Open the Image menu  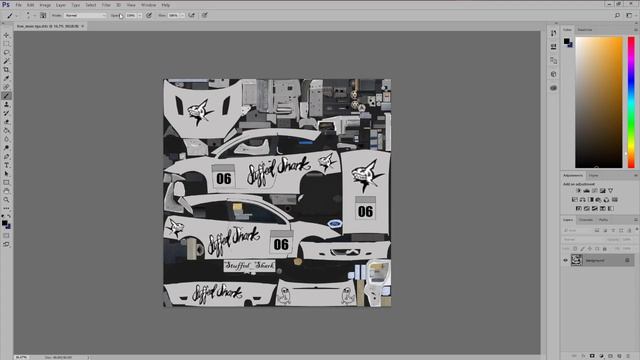tap(45, 5)
